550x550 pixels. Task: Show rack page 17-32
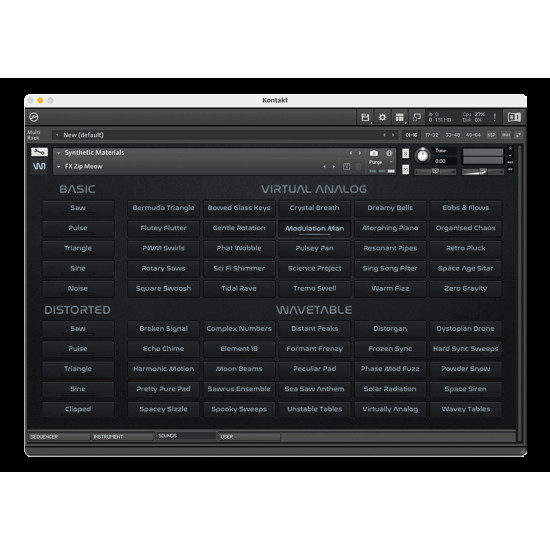tap(432, 135)
